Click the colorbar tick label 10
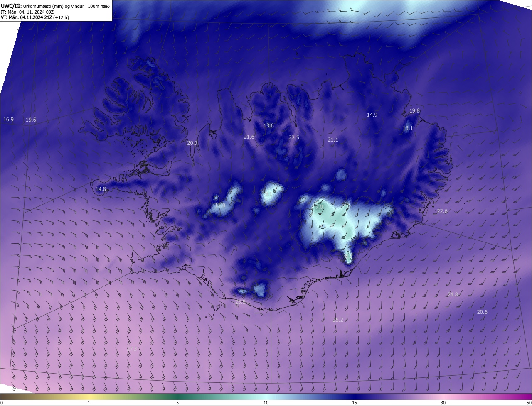The height and width of the screenshot is (406, 532). click(x=266, y=403)
